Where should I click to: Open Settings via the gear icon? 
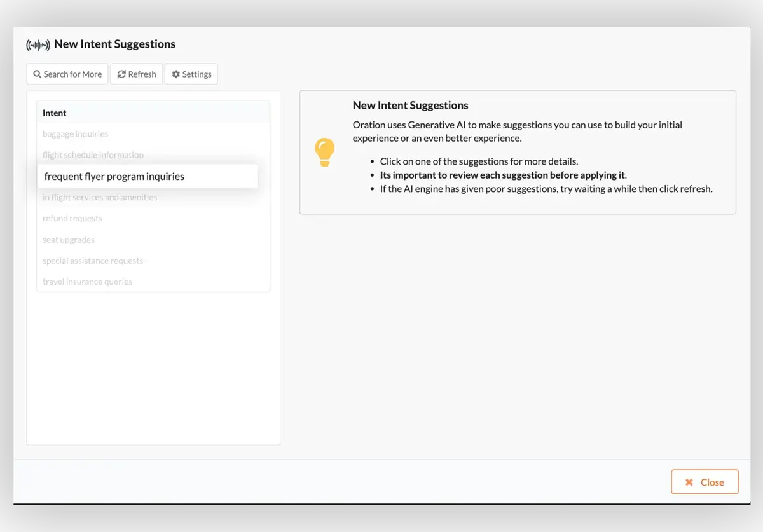coord(176,74)
